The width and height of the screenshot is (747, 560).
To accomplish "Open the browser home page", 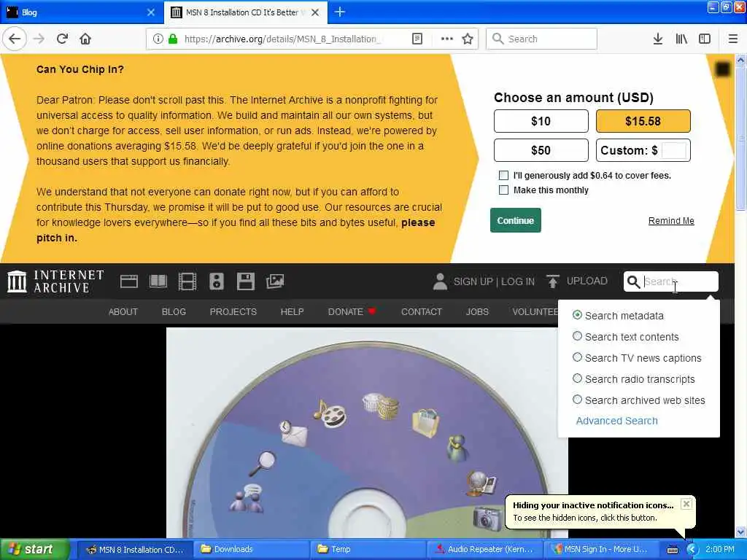I will (x=85, y=39).
